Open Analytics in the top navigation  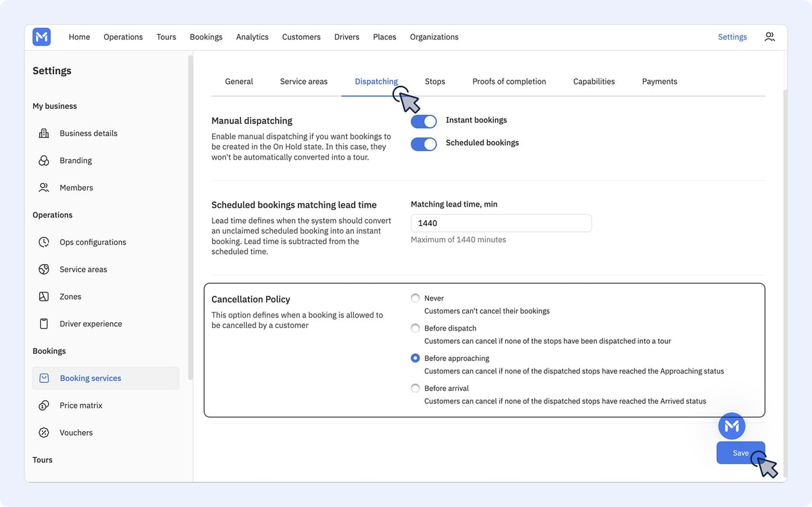pyautogui.click(x=252, y=37)
